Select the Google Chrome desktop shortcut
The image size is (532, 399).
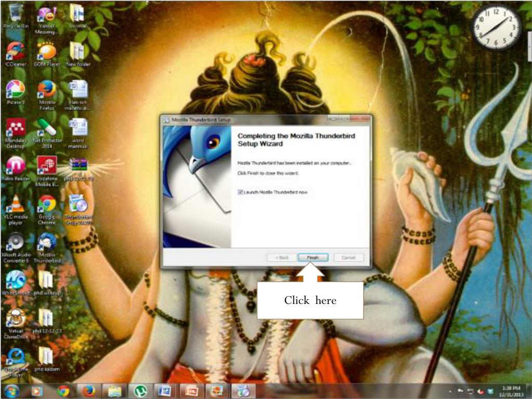tap(47, 210)
